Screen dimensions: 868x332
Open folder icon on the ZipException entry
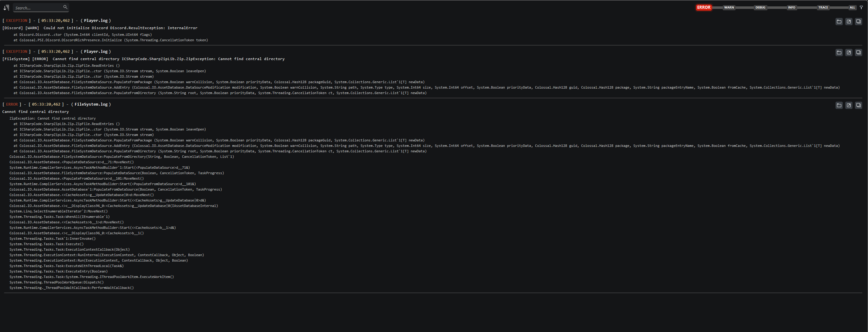coord(839,53)
